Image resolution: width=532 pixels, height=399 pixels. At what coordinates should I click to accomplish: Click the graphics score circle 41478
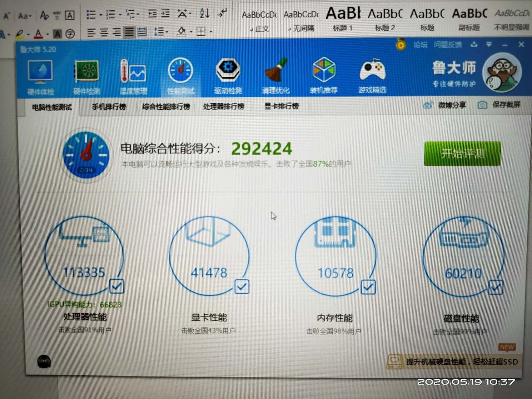pyautogui.click(x=209, y=256)
